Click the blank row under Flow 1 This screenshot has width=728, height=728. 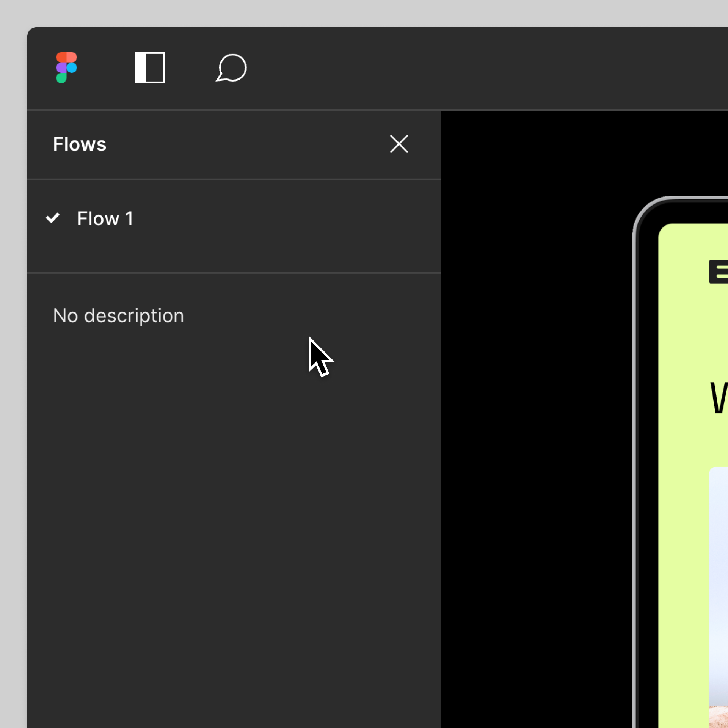(227, 254)
